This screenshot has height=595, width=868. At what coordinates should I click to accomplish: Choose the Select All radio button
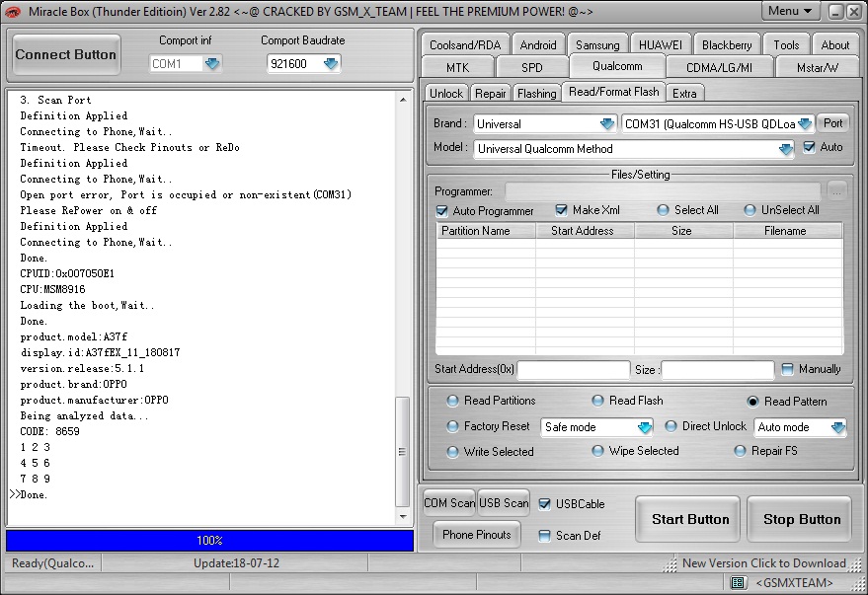point(663,210)
